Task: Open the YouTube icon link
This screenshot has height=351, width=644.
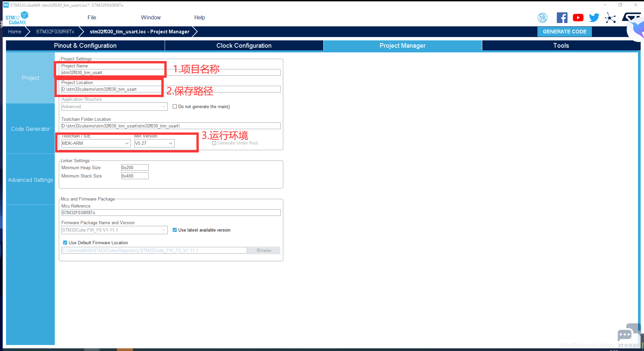Action: coord(578,18)
